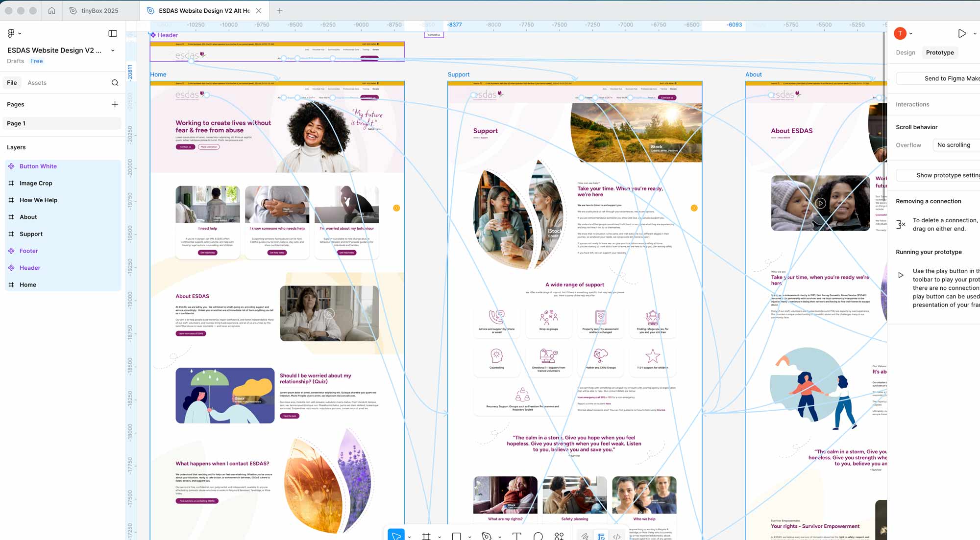Select Page 1
980x540 pixels.
pos(62,123)
